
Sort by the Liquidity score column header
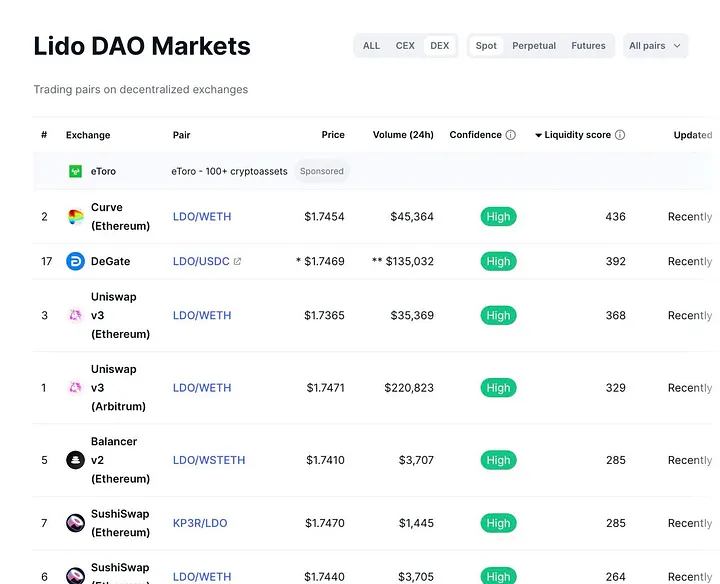click(578, 135)
